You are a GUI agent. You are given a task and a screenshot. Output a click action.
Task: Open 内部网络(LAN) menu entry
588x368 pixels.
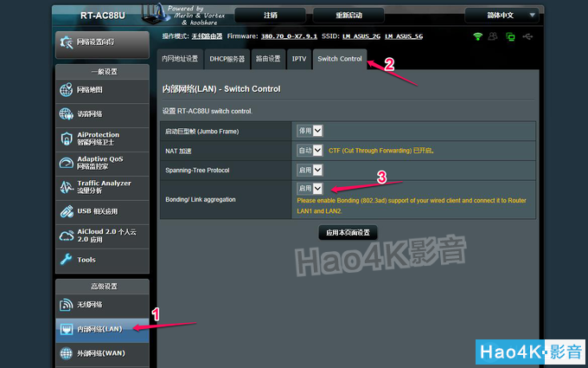pyautogui.click(x=102, y=330)
